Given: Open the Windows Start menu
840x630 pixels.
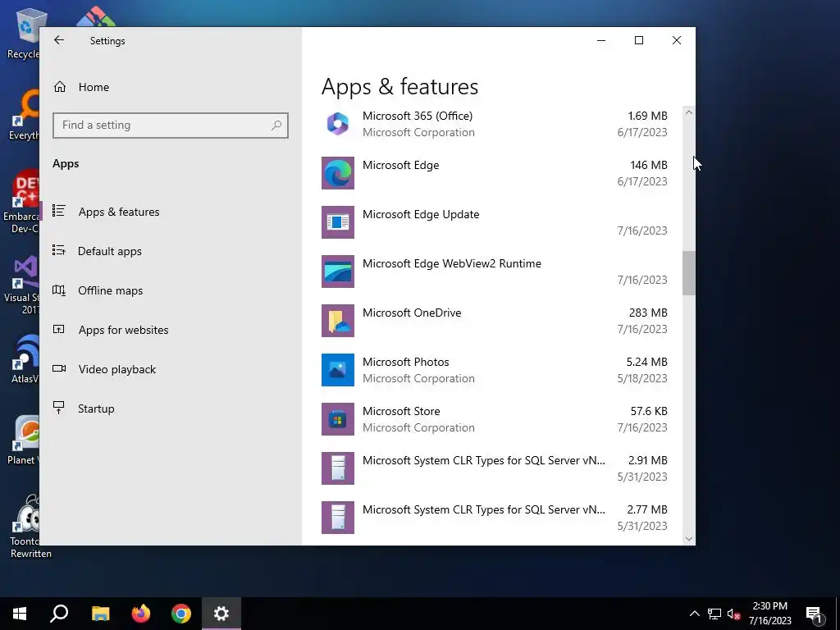Looking at the screenshot, I should coord(20,614).
